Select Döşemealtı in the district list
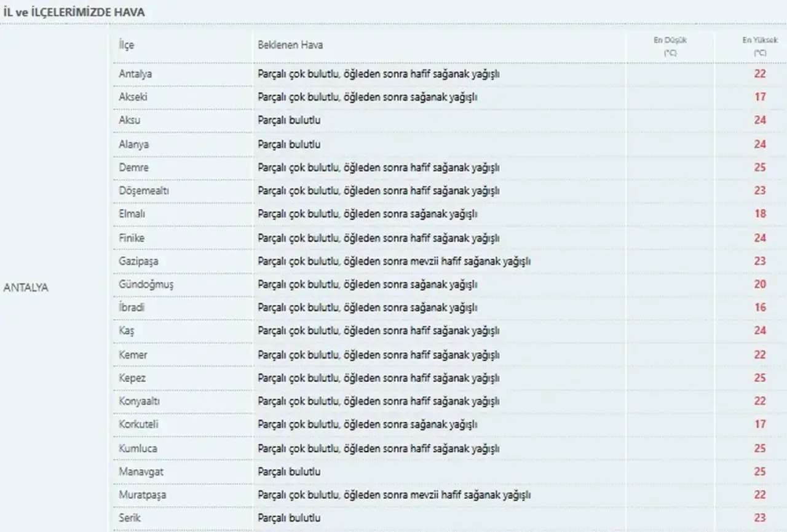Viewport: 787px width, 532px height. 144,191
